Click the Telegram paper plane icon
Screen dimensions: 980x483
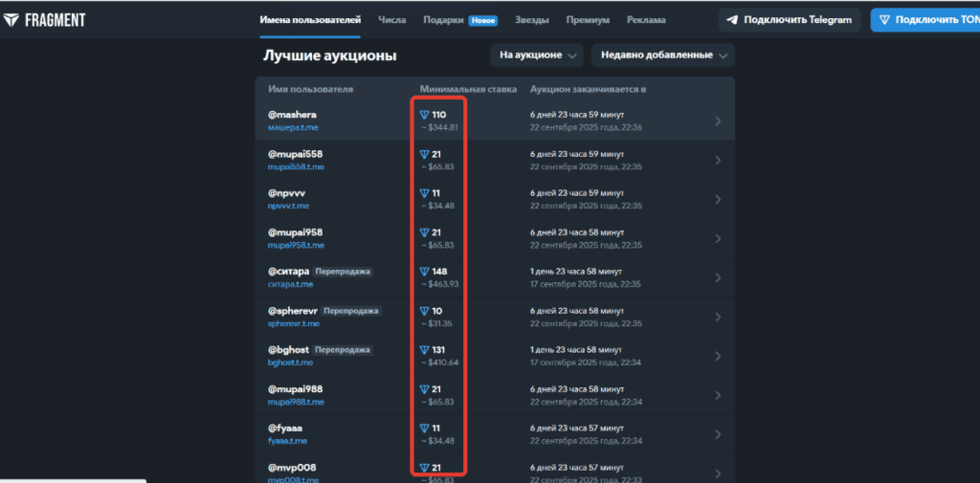point(732,20)
